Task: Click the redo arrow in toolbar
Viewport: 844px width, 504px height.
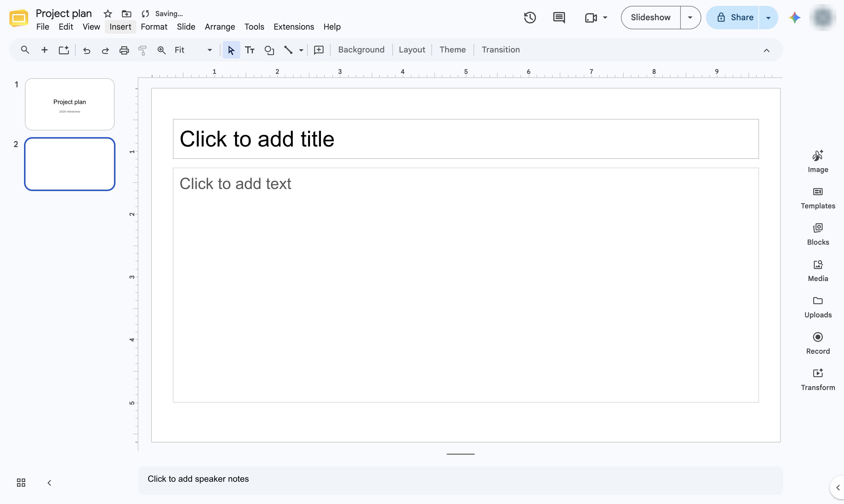Action: click(105, 50)
